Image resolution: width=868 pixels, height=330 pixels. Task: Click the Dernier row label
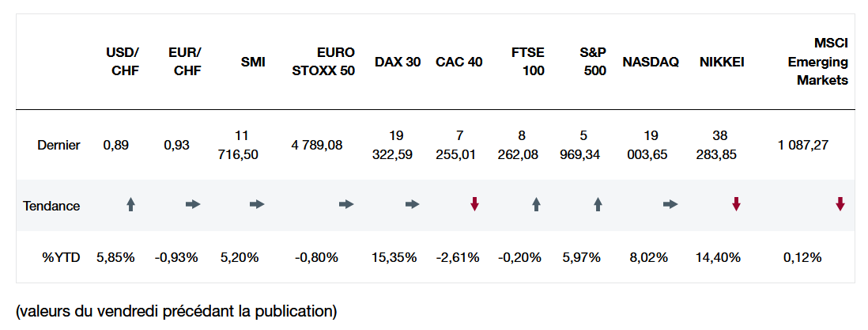point(58,146)
